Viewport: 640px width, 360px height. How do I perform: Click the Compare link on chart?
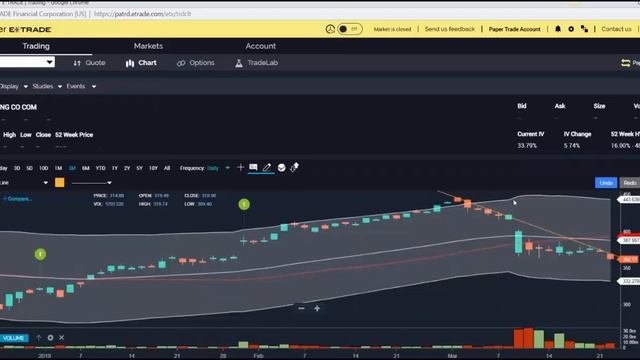pyautogui.click(x=18, y=199)
